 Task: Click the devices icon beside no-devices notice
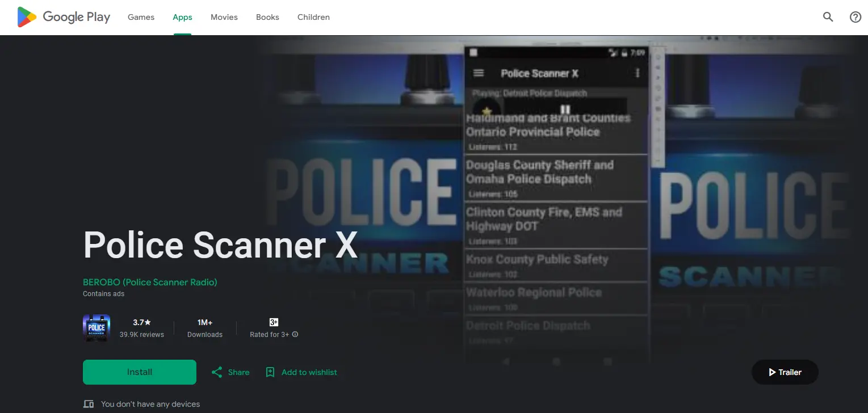89,404
